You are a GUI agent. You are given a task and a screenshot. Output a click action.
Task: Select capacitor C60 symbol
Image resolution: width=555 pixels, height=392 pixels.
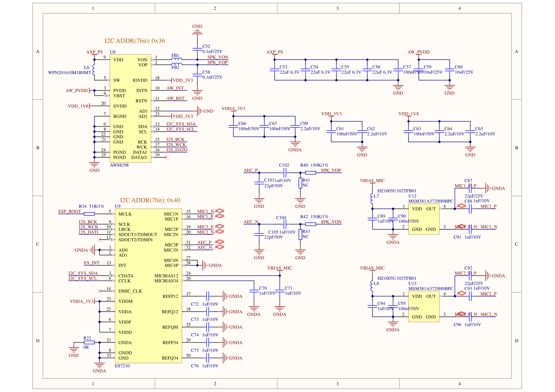pyautogui.click(x=450, y=70)
